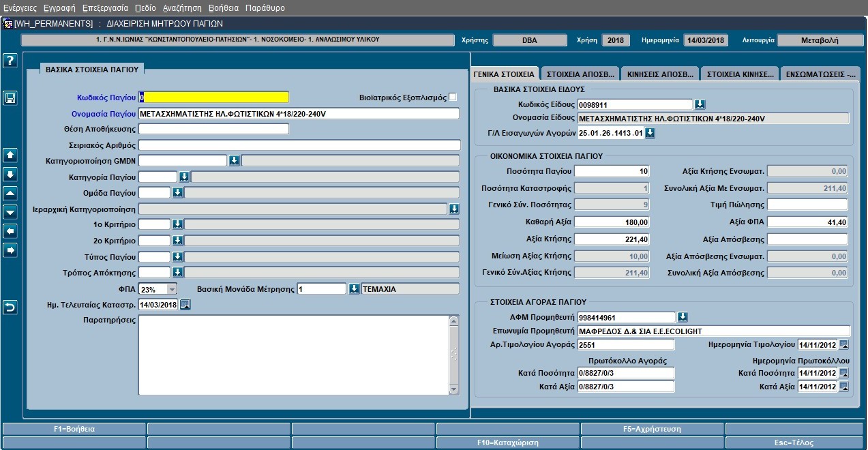Click the down triangle sidebar icon
This screenshot has height=450, width=868.
(10, 212)
